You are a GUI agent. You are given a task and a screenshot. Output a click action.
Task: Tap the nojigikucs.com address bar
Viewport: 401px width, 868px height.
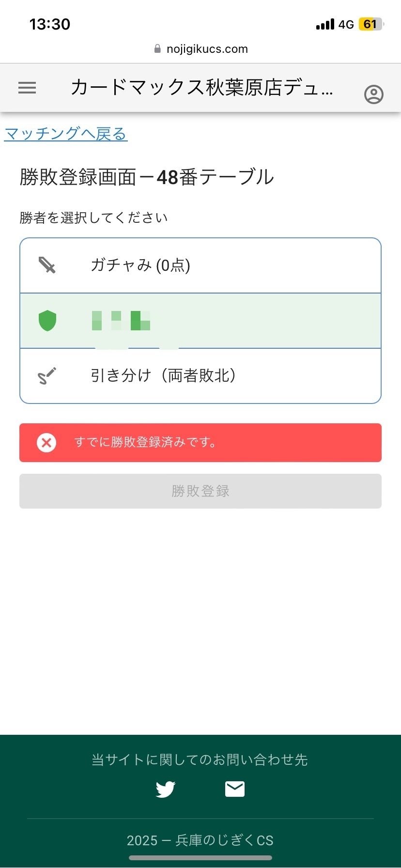click(200, 49)
